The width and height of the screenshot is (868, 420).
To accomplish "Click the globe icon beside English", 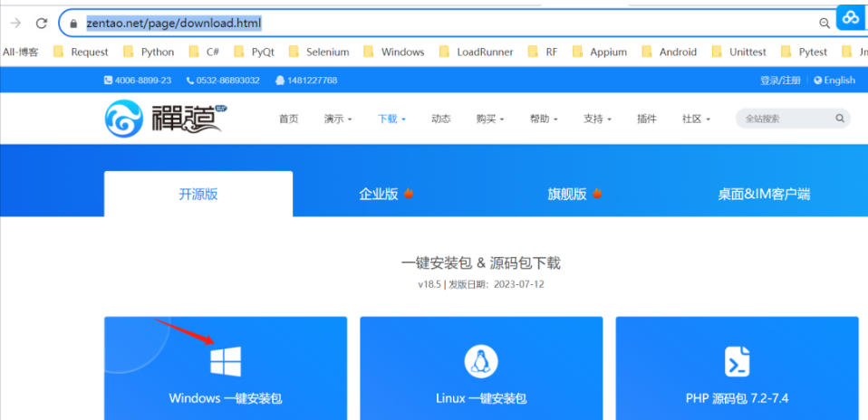I will tap(817, 81).
